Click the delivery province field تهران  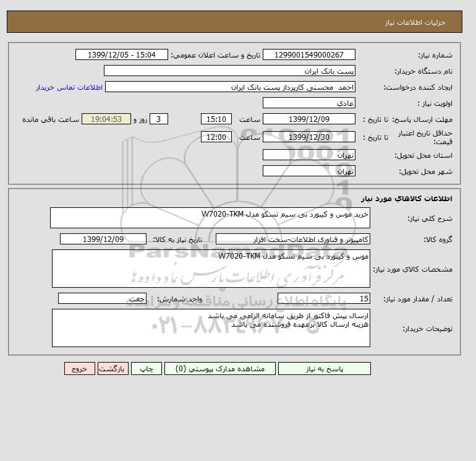point(308,155)
